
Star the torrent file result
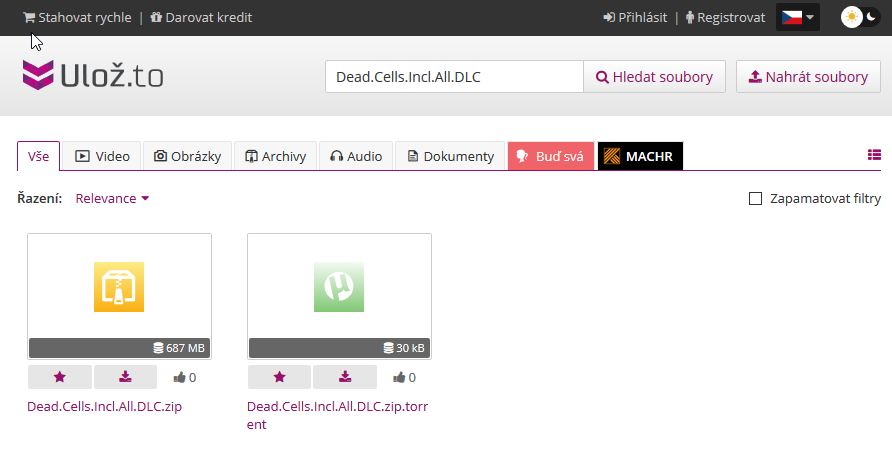[x=279, y=377]
